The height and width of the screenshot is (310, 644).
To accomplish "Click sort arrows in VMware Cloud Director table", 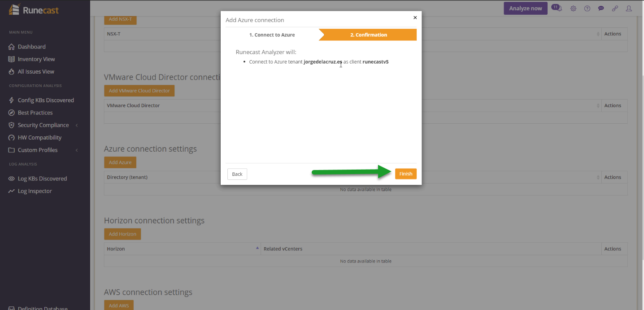I will tap(598, 105).
